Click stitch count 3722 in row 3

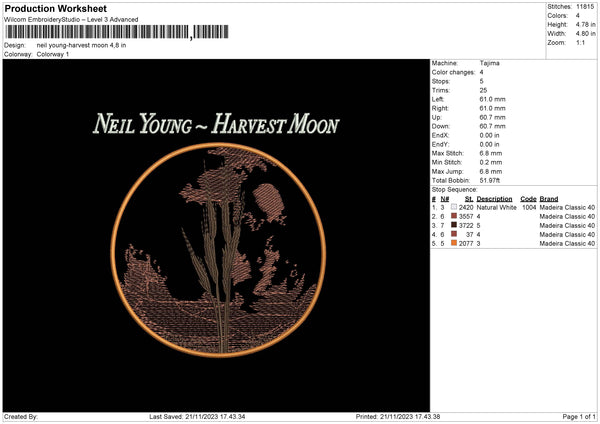pos(466,226)
